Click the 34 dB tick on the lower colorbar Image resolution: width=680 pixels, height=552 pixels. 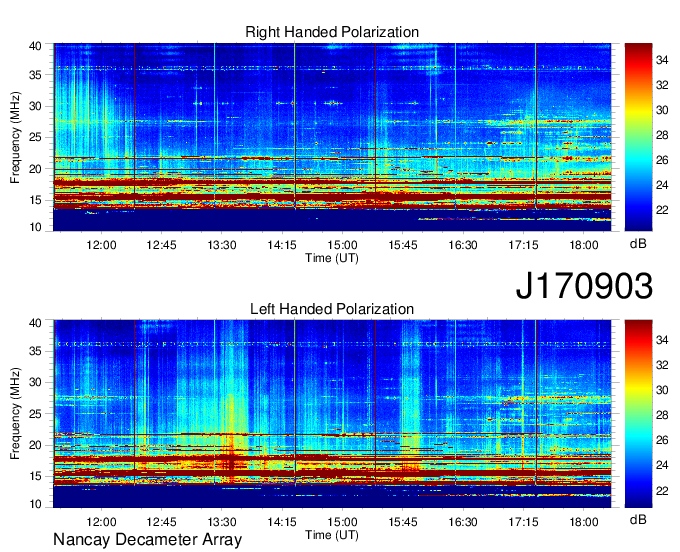pos(662,340)
